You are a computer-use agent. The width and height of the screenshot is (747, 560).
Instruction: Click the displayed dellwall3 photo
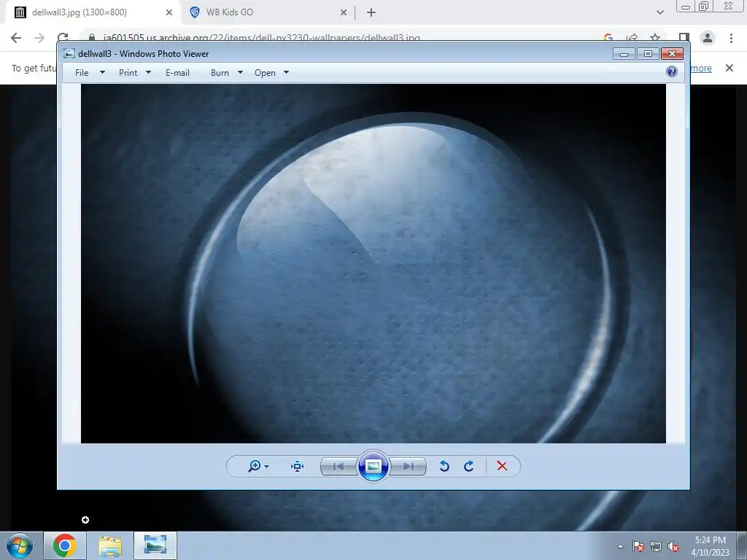tap(373, 263)
